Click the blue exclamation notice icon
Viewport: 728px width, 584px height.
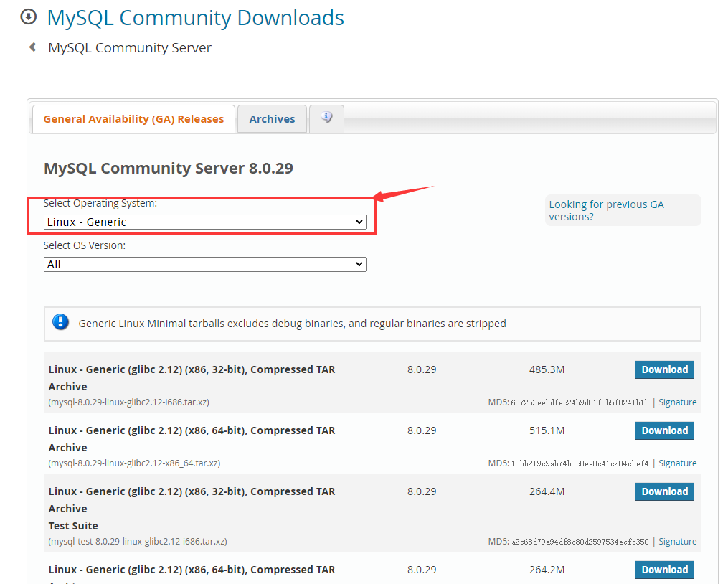60,322
